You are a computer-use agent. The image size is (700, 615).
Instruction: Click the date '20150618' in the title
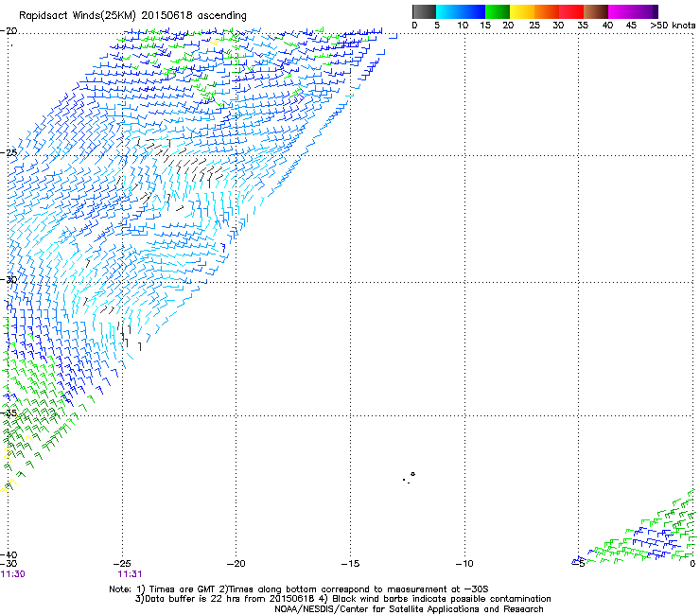click(167, 15)
